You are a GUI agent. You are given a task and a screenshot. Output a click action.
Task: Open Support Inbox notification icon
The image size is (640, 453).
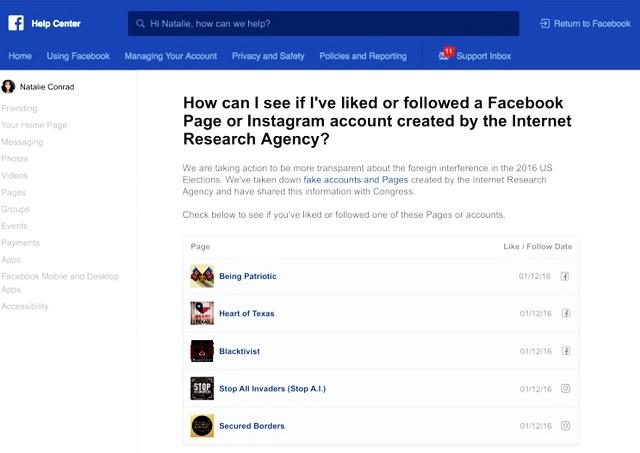[445, 56]
